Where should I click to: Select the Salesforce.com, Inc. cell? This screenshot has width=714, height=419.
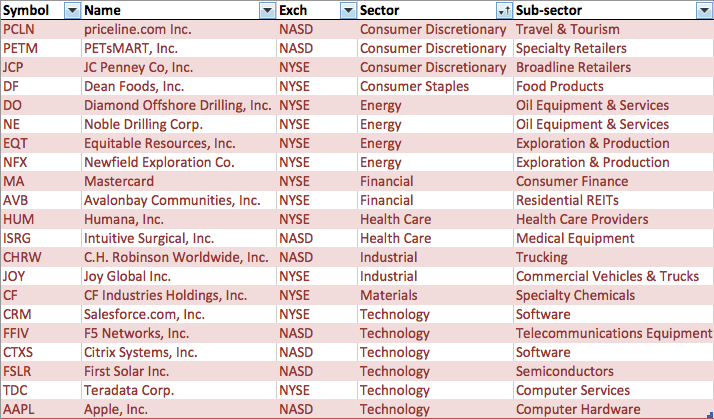click(x=179, y=314)
